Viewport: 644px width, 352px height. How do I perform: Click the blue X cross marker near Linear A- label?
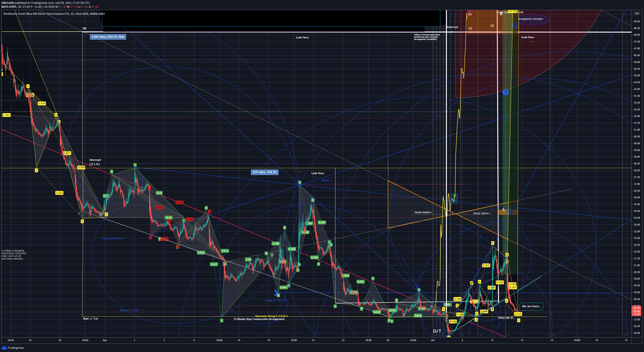276,292
